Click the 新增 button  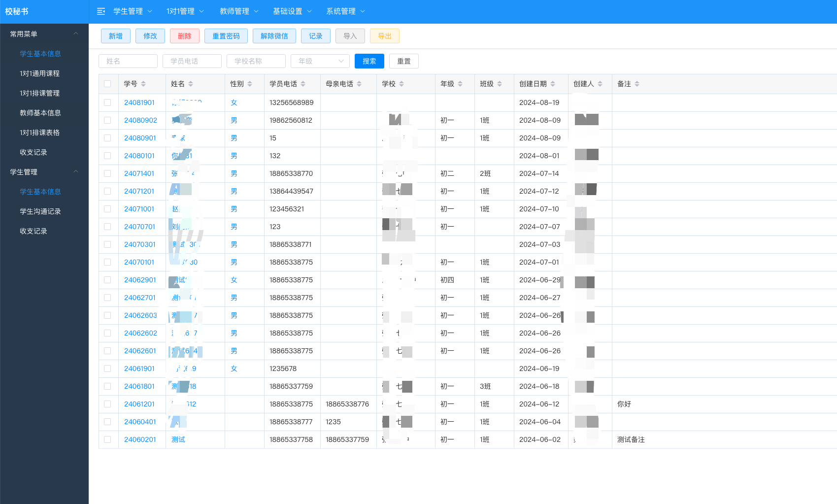coord(116,36)
